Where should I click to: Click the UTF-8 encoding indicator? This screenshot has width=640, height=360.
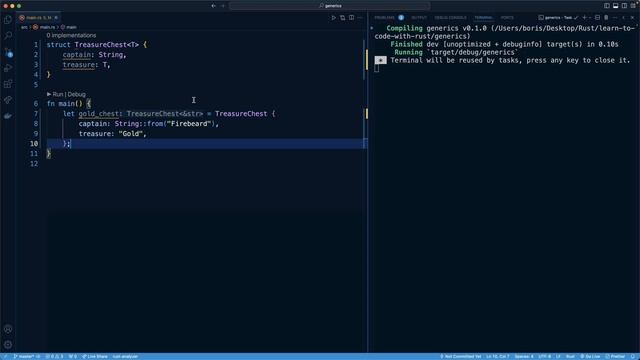tap(544, 356)
